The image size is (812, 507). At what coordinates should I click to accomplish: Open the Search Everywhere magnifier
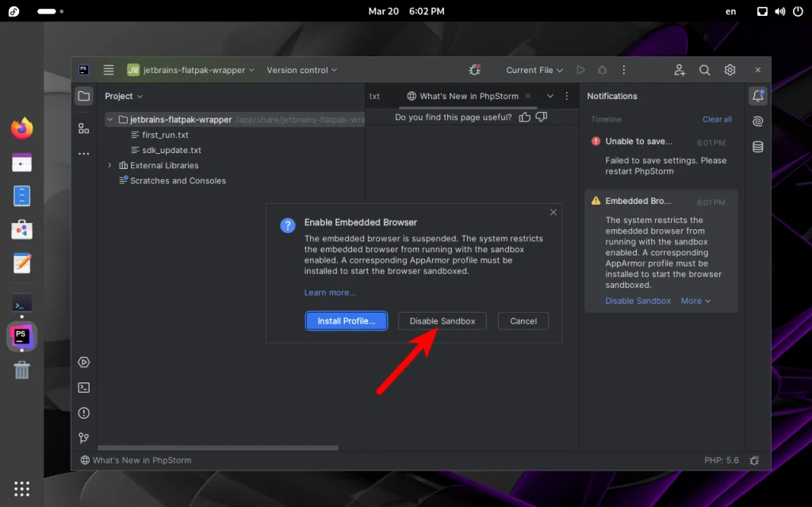click(x=704, y=70)
